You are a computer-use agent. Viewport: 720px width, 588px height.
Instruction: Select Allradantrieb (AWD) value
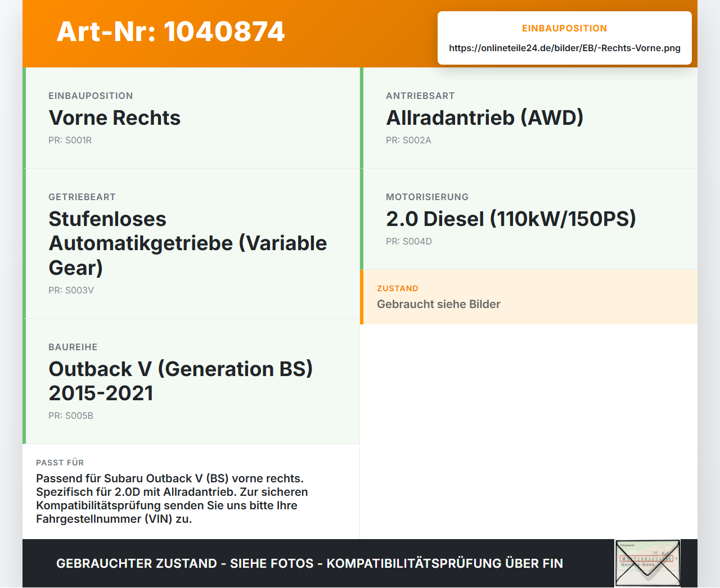pyautogui.click(x=485, y=117)
